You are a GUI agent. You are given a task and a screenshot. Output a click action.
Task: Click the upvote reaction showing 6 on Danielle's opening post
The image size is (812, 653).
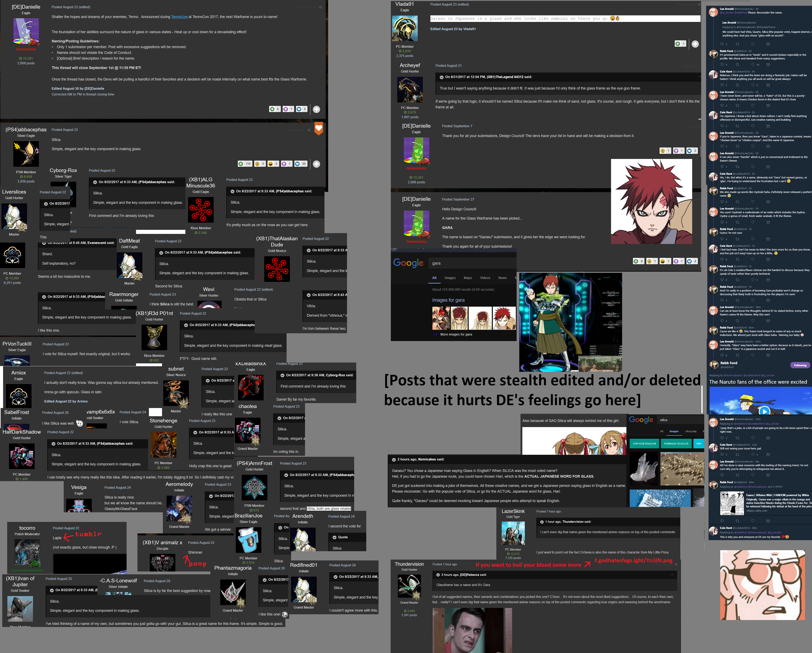coord(274,109)
